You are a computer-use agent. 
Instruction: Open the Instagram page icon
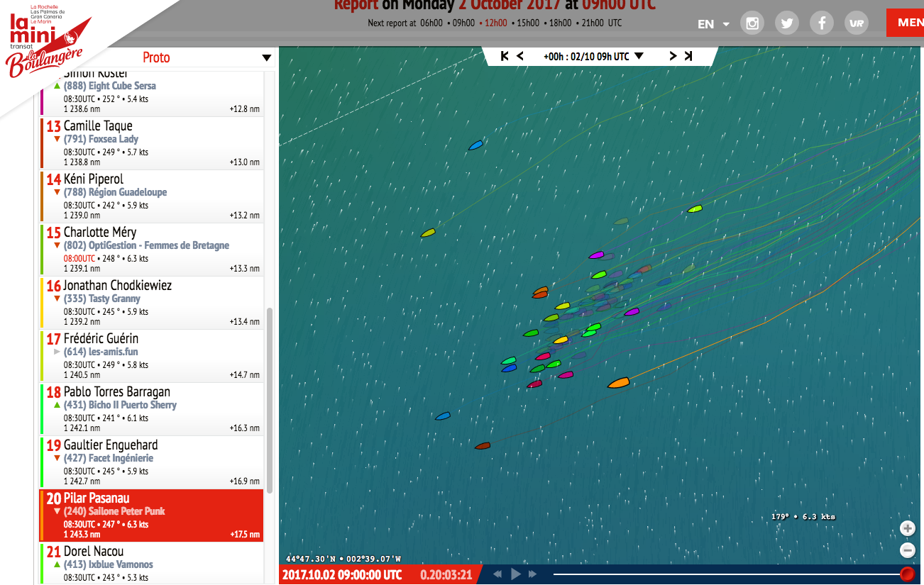(752, 23)
